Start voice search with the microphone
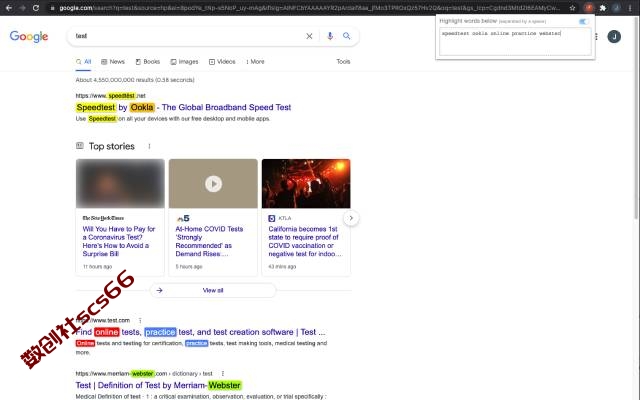 330,36
